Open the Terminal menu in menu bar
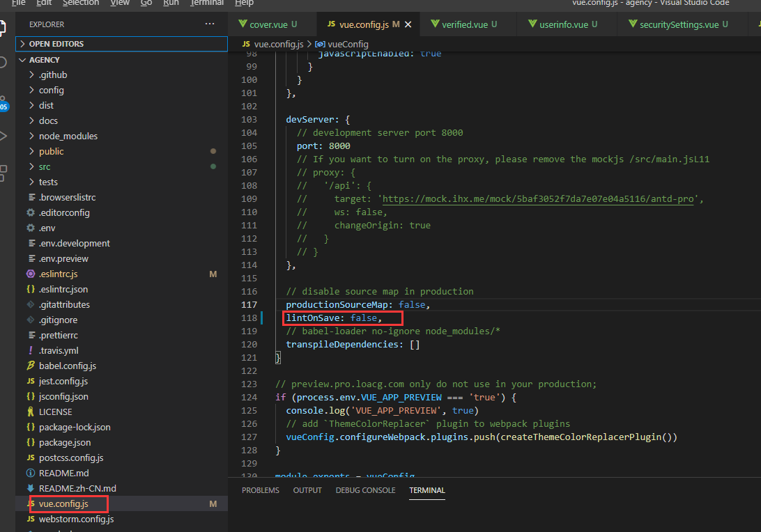Viewport: 761px width, 532px height. coord(207,3)
